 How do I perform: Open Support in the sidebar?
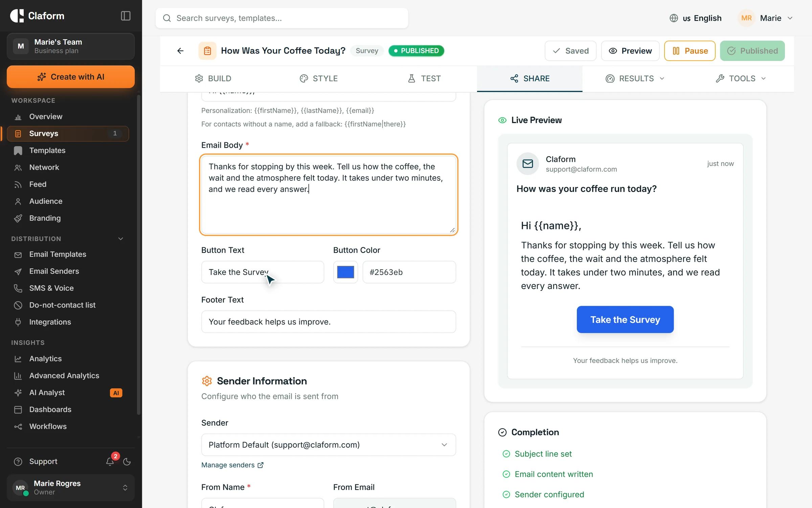[43, 461]
